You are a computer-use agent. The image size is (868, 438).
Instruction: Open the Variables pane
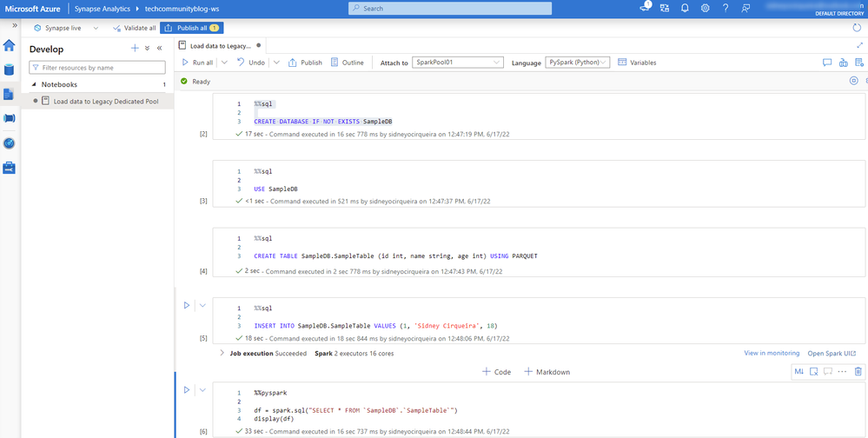637,63
